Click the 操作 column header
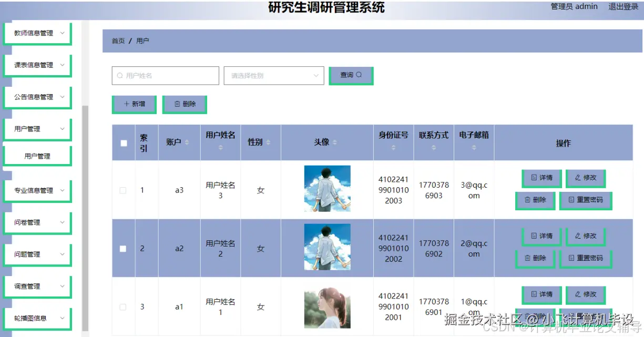 pyautogui.click(x=563, y=143)
